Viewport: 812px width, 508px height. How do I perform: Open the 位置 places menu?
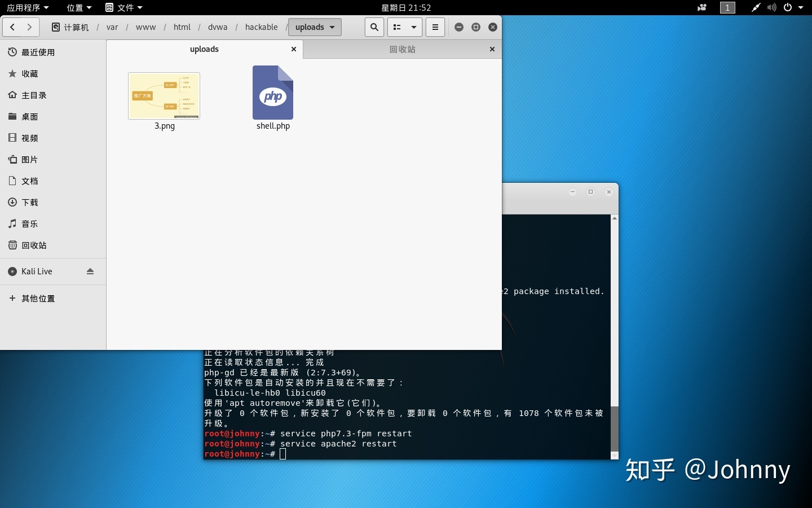coord(79,7)
